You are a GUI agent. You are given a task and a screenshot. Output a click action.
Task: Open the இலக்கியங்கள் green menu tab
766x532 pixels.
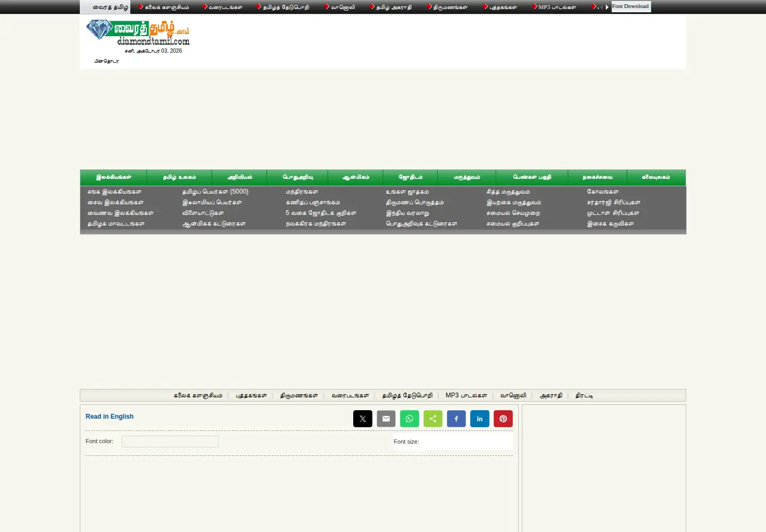(x=113, y=177)
